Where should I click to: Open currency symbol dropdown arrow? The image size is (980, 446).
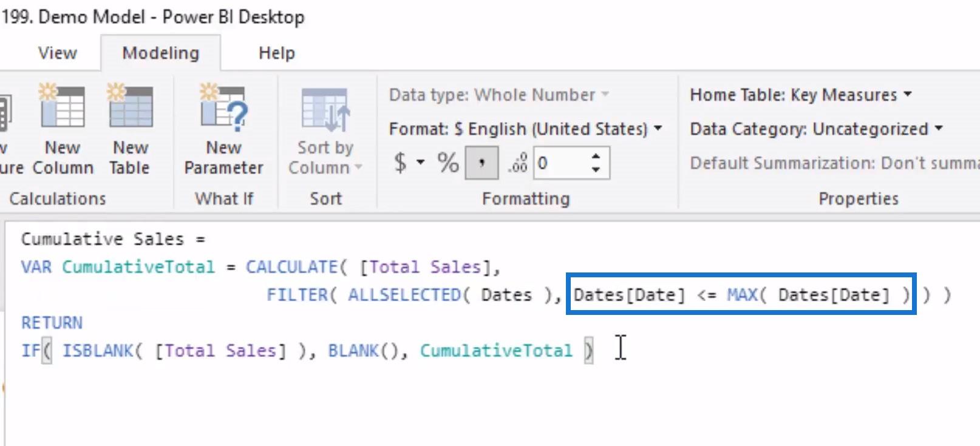(x=420, y=163)
